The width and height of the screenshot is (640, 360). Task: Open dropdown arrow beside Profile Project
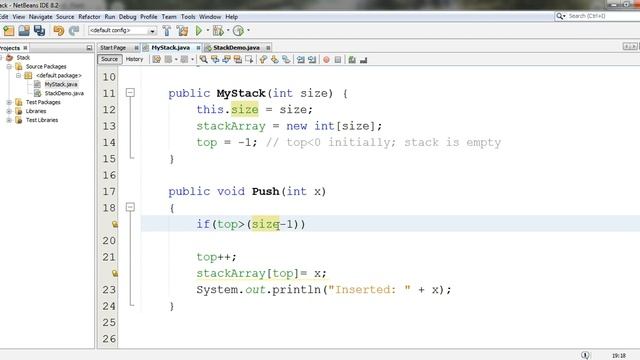tap(248, 31)
